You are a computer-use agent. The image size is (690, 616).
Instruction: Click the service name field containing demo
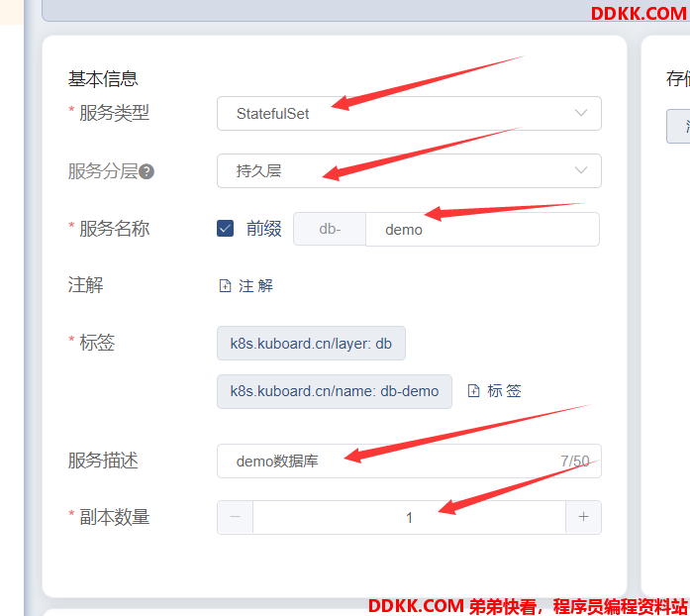pos(482,230)
